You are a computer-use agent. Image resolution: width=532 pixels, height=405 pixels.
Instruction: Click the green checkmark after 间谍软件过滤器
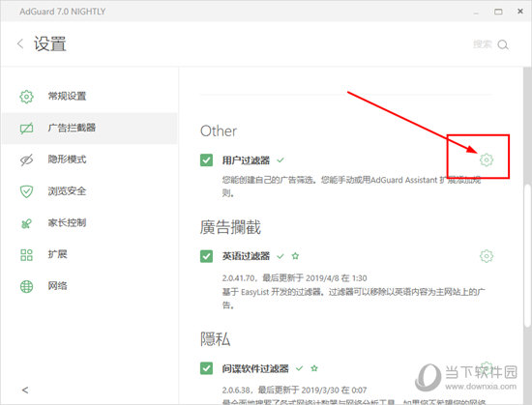[299, 368]
